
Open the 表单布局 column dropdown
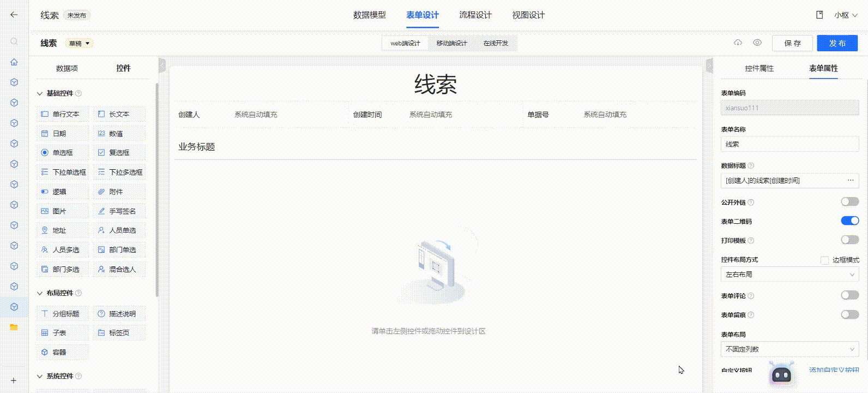[x=789, y=349]
